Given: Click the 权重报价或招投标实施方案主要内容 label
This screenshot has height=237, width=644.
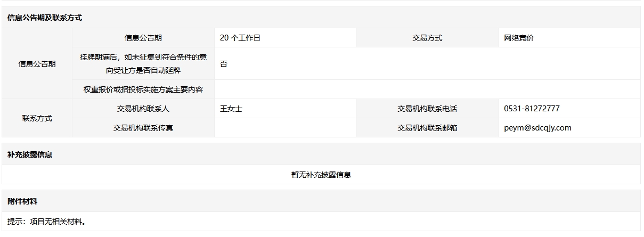Looking at the screenshot, I should (x=143, y=89).
